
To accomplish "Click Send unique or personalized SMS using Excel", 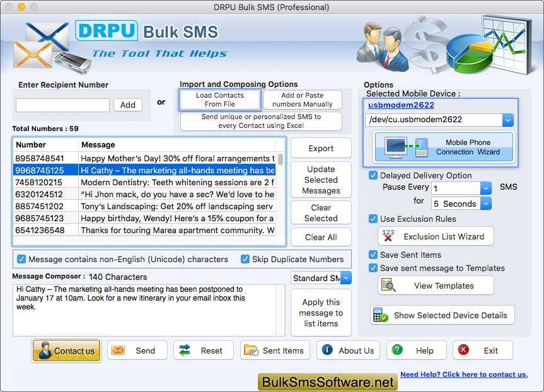I will tap(261, 121).
